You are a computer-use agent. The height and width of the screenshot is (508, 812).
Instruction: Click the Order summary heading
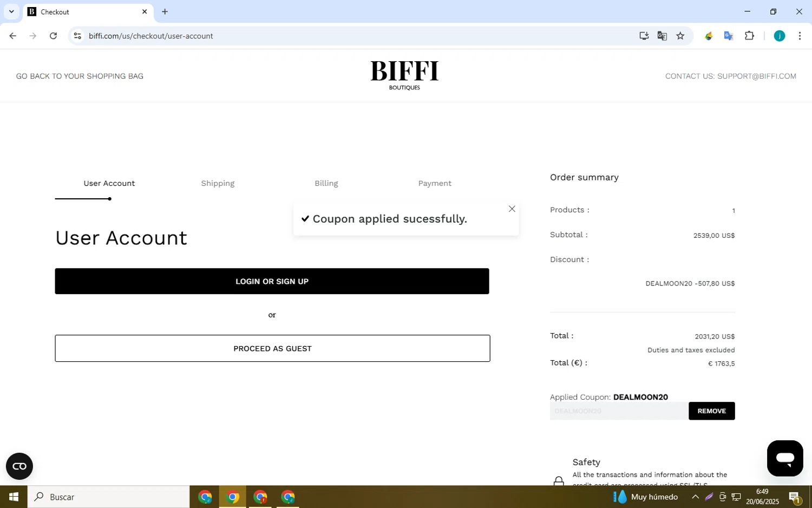(584, 178)
